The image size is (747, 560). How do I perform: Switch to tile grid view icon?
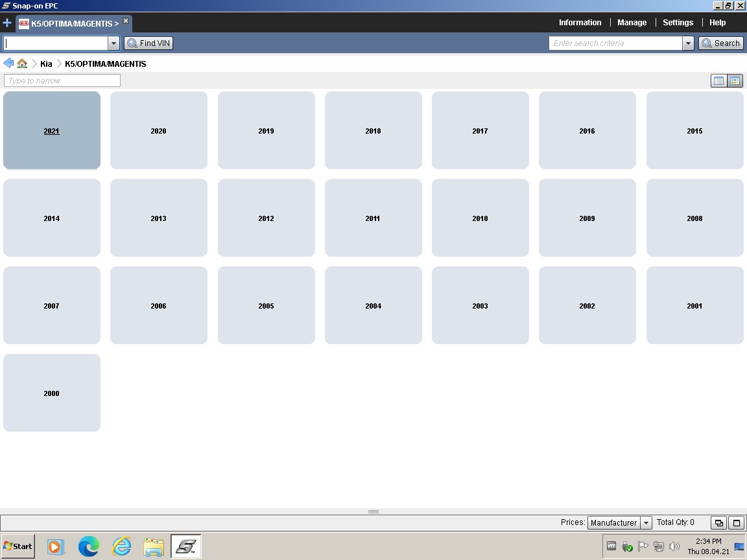(735, 81)
